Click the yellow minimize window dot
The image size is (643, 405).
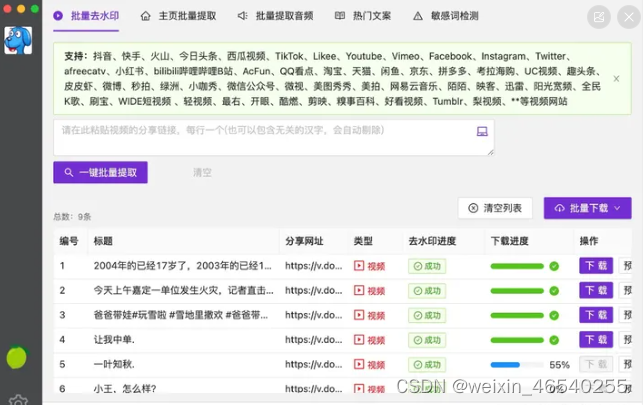coord(21,9)
